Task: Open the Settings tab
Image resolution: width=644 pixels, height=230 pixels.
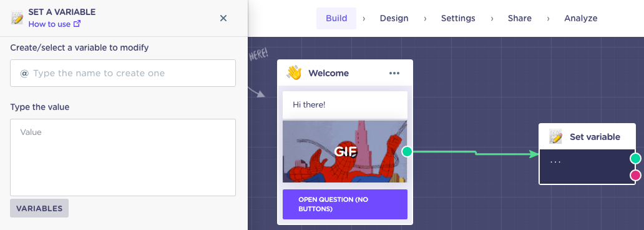Action: click(x=458, y=18)
